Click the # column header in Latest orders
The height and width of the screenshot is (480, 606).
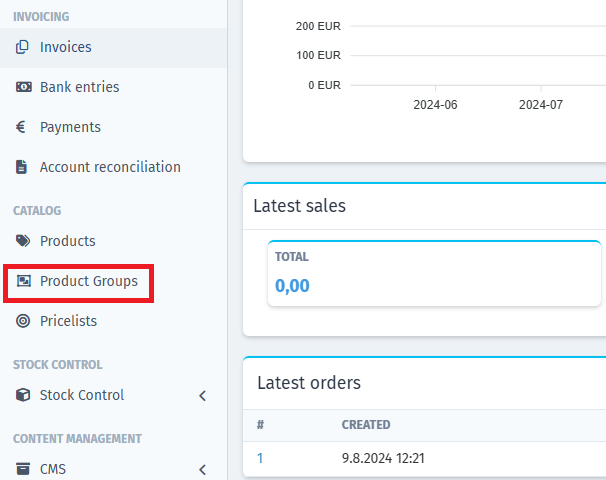(260, 425)
